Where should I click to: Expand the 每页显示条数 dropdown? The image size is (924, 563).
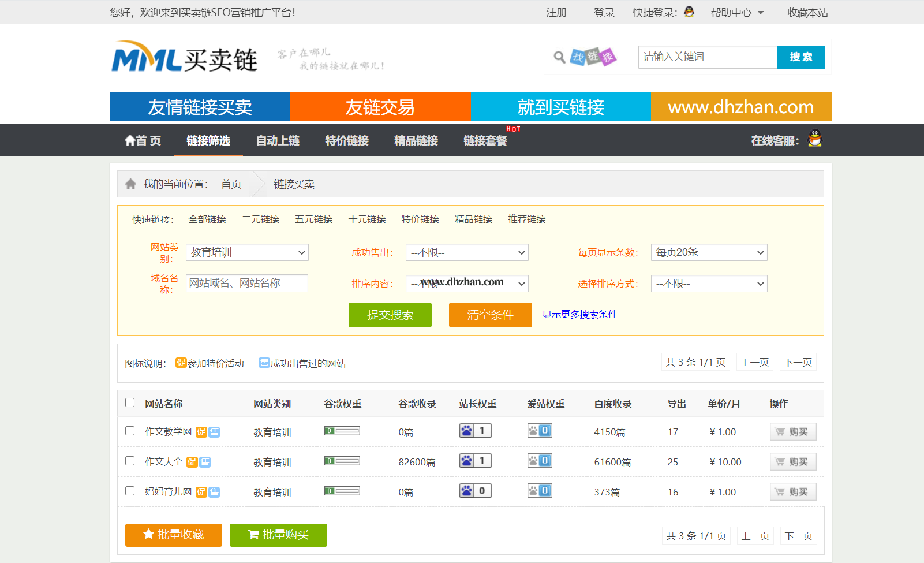(x=709, y=252)
